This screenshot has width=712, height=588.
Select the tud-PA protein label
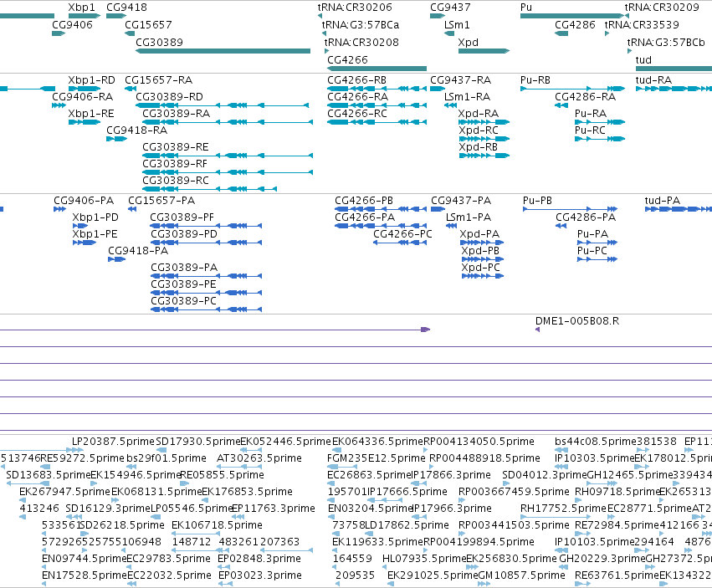coord(663,201)
